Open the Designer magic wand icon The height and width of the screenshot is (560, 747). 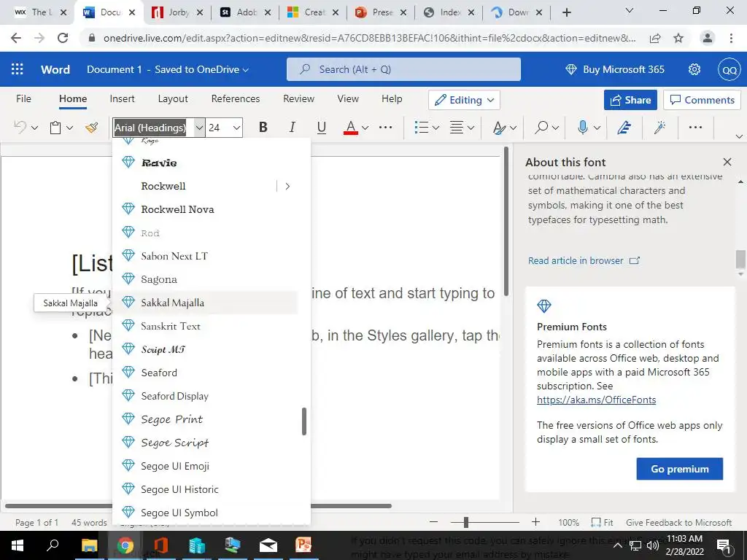click(659, 127)
